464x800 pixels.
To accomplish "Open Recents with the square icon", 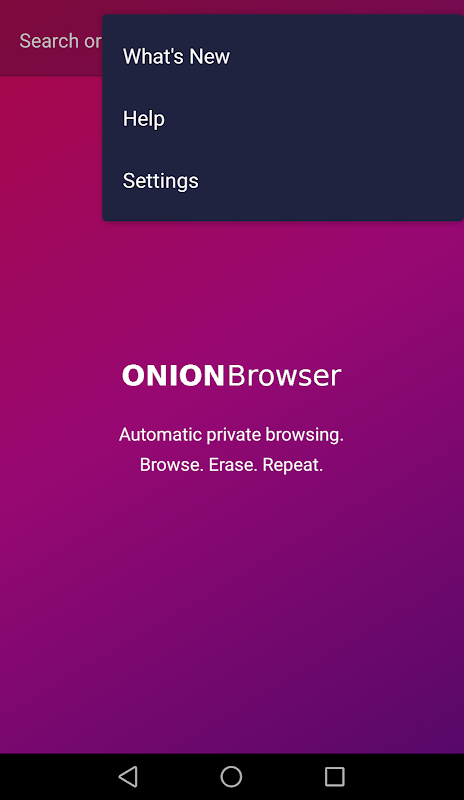I will pos(335,777).
